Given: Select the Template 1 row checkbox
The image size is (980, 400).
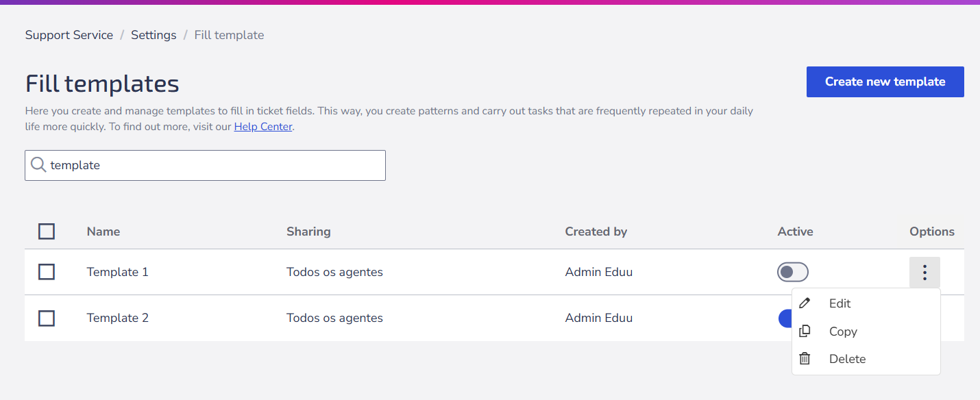Looking at the screenshot, I should 47,272.
